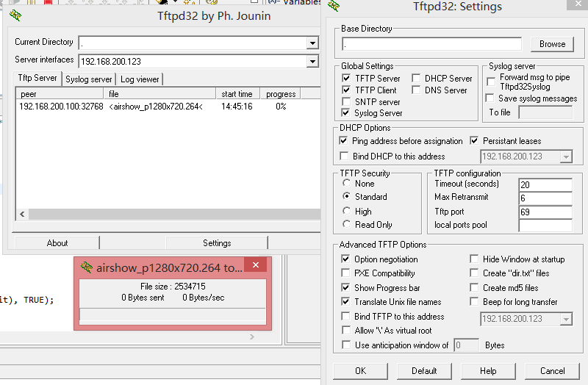
Task: Select the 192.168.200.100:32768 peer row
Action: pos(168,107)
